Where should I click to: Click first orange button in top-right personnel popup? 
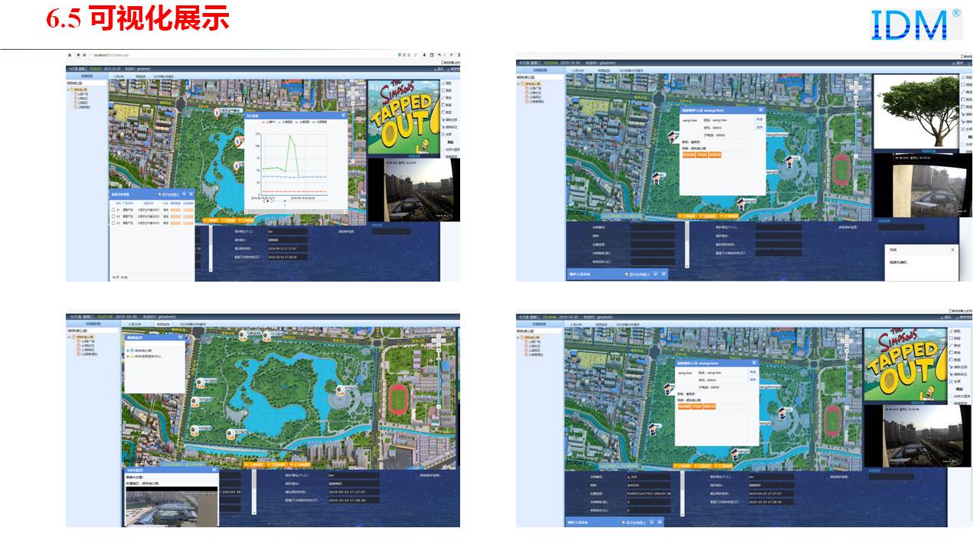pyautogui.click(x=688, y=155)
